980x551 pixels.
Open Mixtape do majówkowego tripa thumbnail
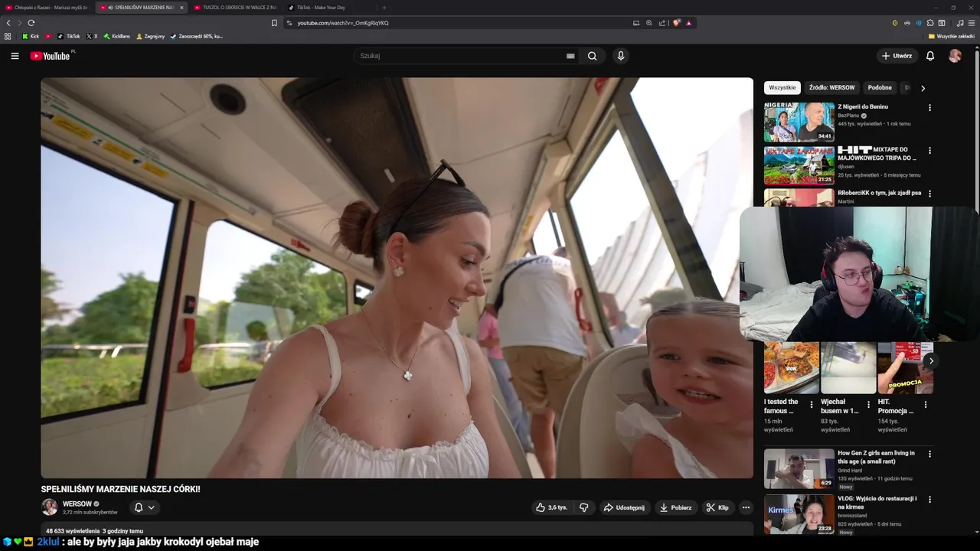799,165
